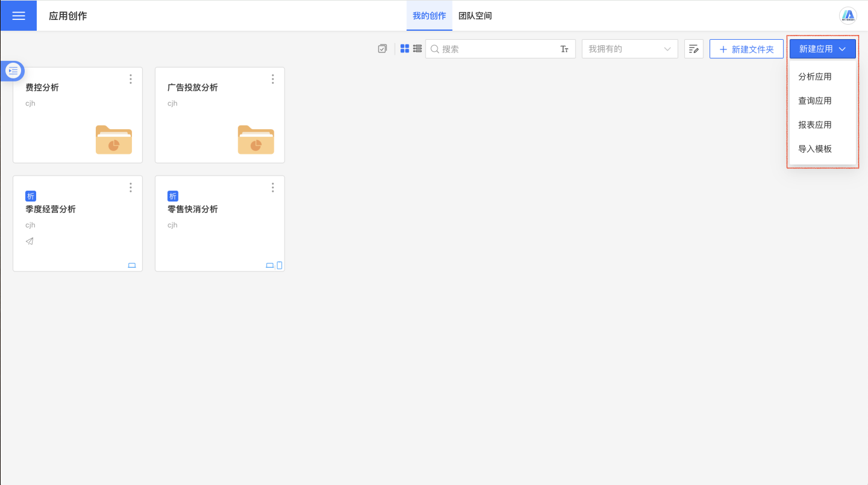Collapse the 新建应用 dropdown button
The width and height of the screenshot is (868, 485).
click(822, 49)
